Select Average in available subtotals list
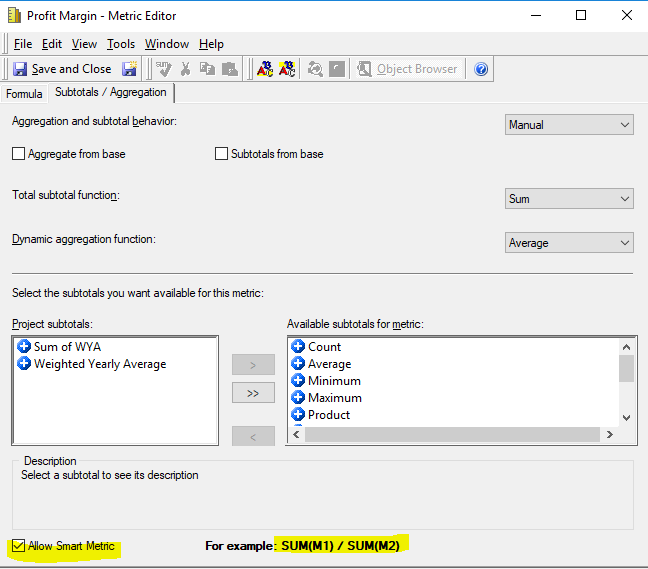 coord(321,364)
